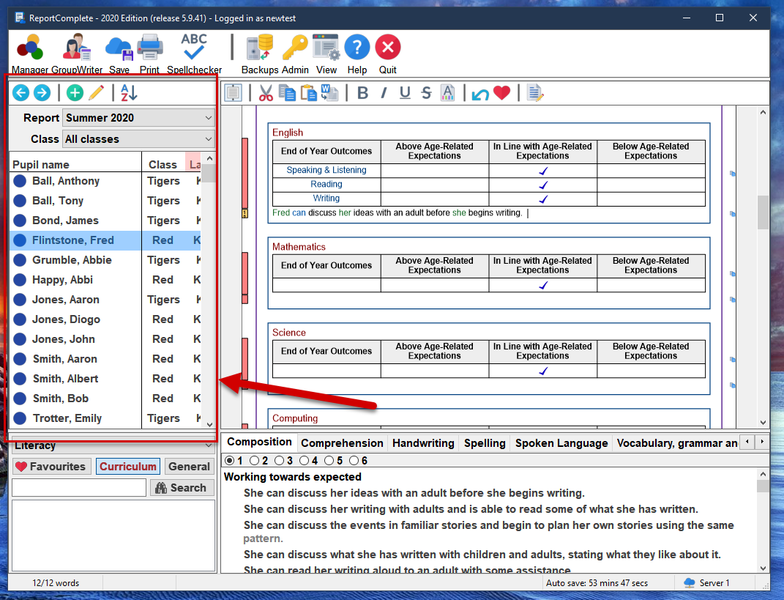The image size is (784, 600).
Task: Switch to the Comprehension tab
Action: click(342, 443)
